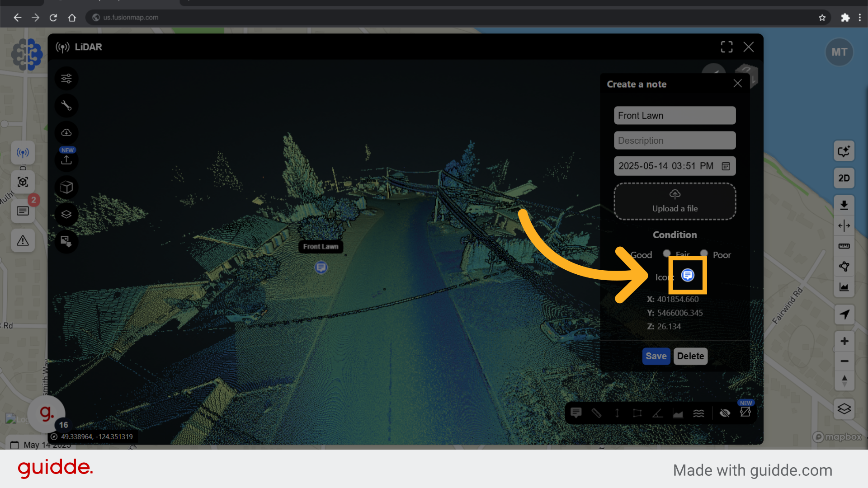Open the split compare map tool
868x488 pixels.
[x=844, y=225]
